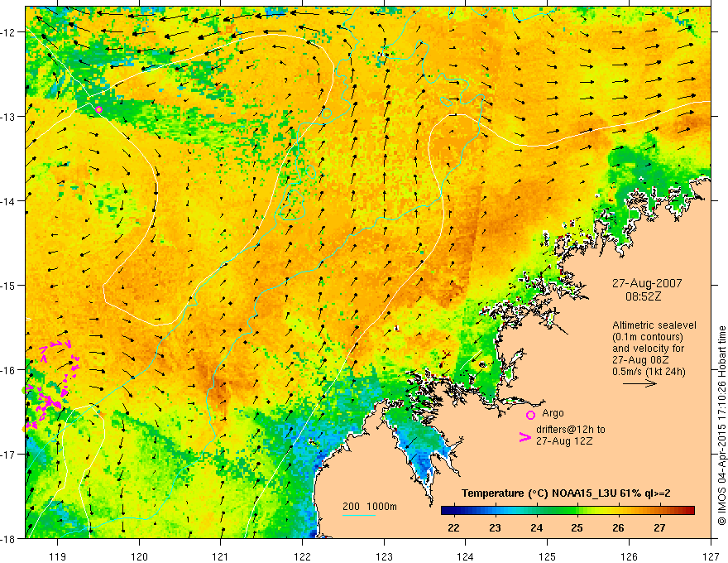Click the longitude 123 axis label
The width and height of the screenshot is (728, 563).
[x=384, y=556]
